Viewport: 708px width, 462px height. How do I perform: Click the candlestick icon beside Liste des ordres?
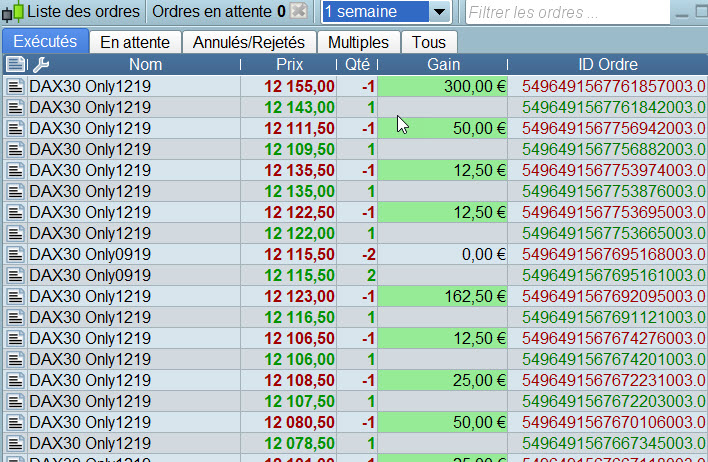(13, 12)
